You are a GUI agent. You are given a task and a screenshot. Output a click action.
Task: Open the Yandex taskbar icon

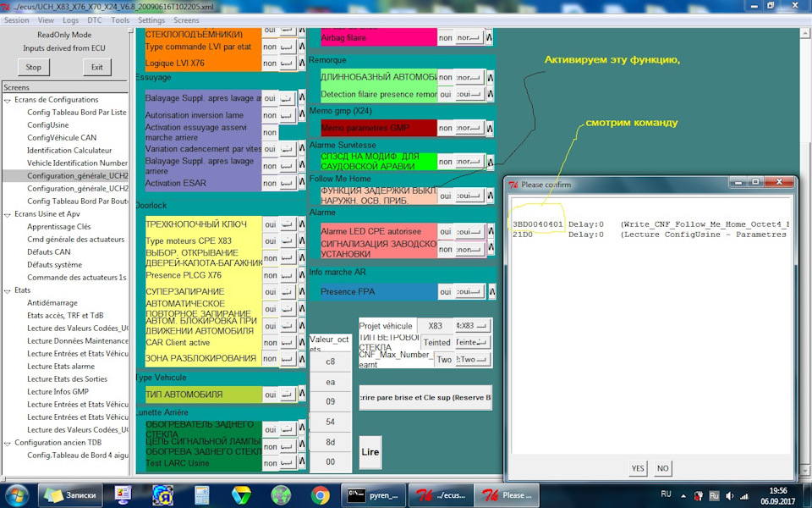click(162, 495)
